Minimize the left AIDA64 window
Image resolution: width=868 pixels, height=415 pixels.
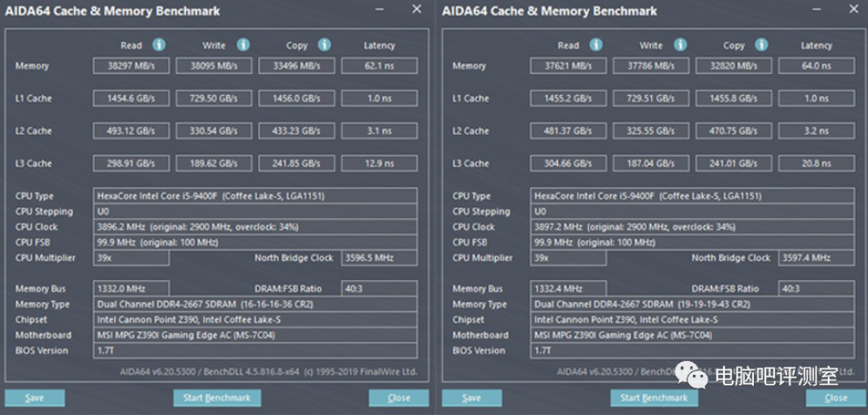[x=379, y=10]
